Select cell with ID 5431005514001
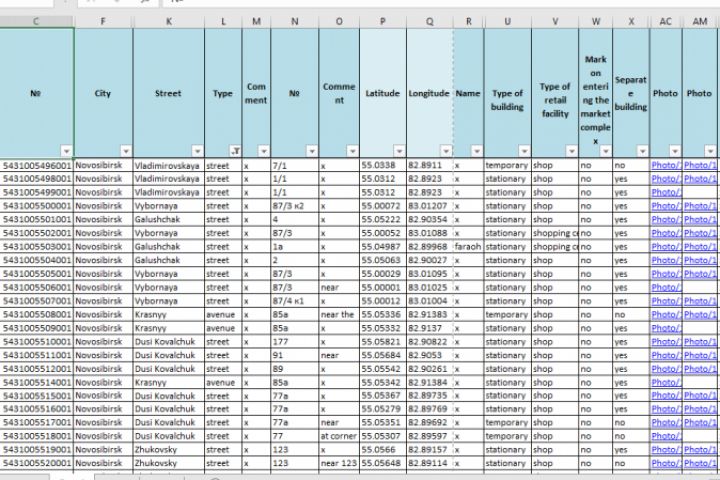The width and height of the screenshot is (720, 480). point(37,382)
